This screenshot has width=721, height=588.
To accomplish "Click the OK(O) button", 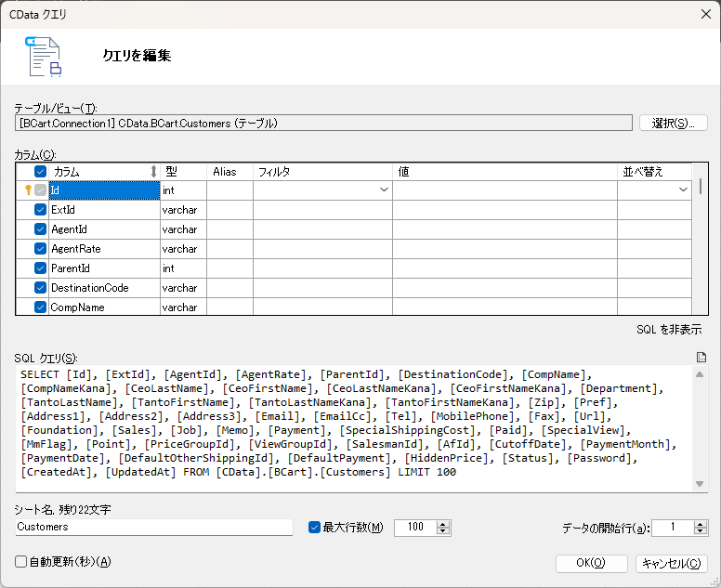I will (x=591, y=563).
